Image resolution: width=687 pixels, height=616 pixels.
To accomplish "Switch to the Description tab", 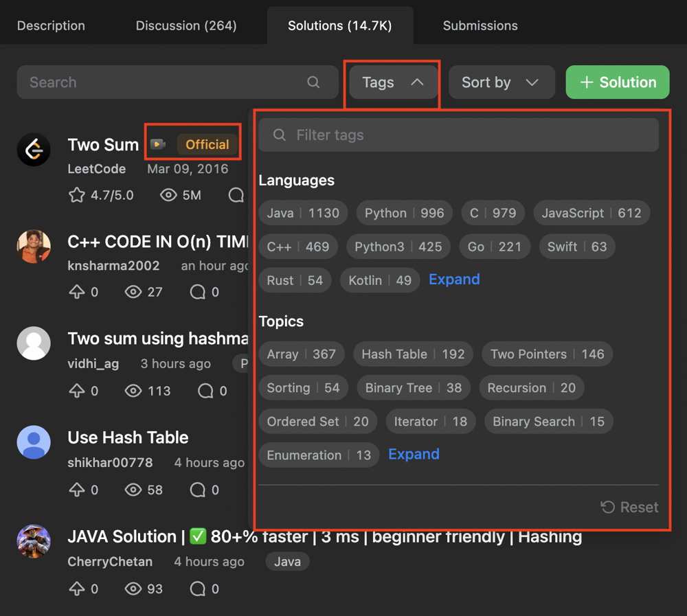I will (x=51, y=26).
